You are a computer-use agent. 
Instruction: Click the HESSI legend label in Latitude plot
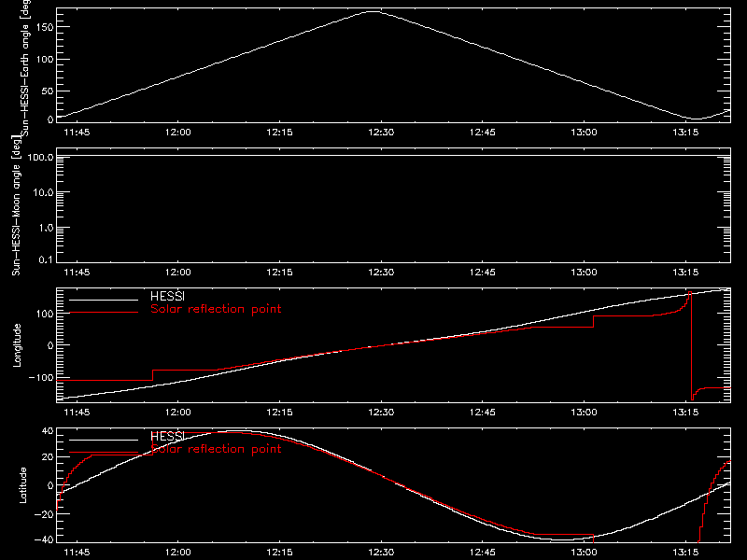coord(167,436)
